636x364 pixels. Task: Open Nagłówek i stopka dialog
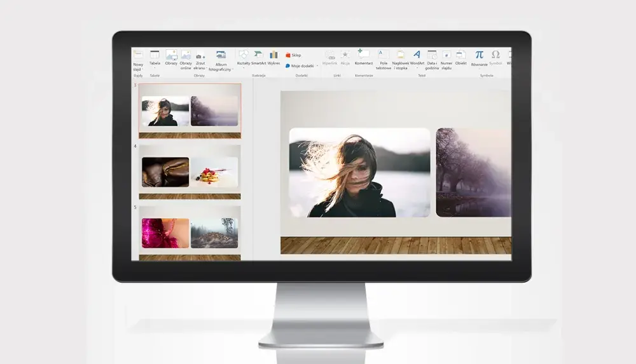tap(400, 60)
